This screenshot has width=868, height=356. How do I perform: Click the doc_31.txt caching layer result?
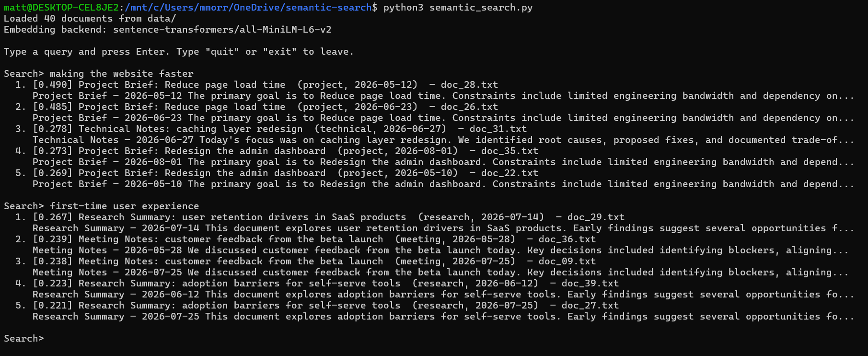coord(498,129)
